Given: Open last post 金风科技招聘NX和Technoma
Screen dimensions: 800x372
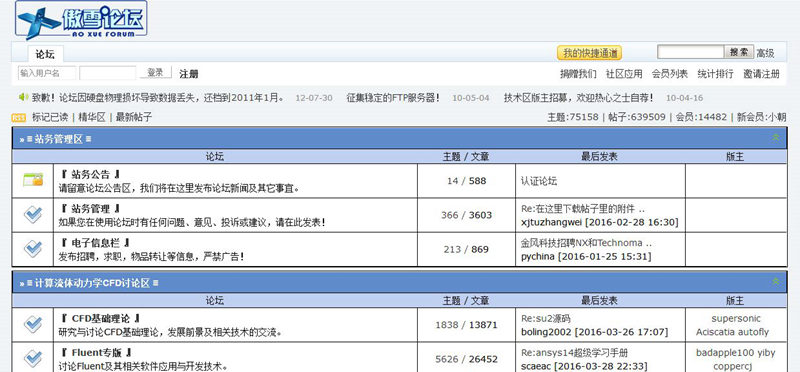Looking at the screenshot, I should [x=586, y=243].
